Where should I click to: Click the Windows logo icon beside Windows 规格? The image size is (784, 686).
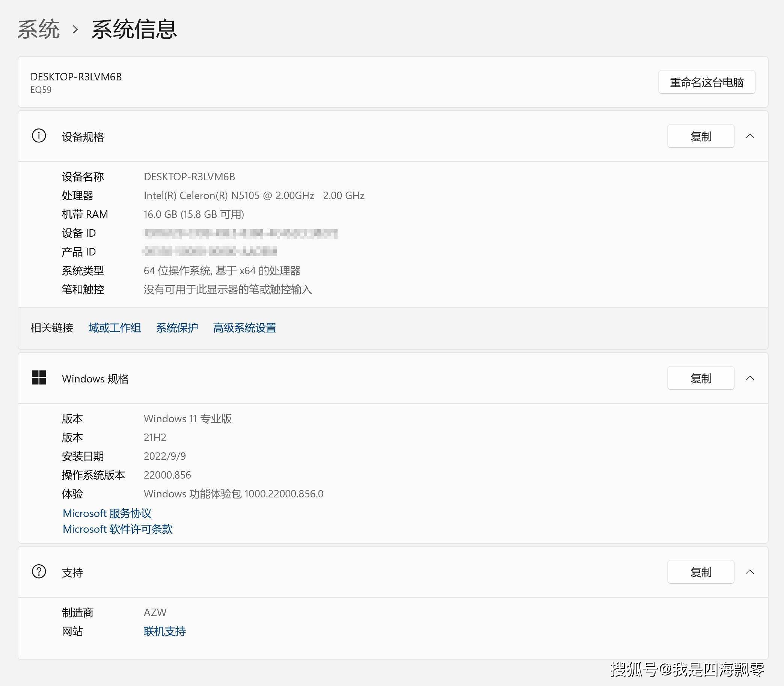click(x=39, y=378)
